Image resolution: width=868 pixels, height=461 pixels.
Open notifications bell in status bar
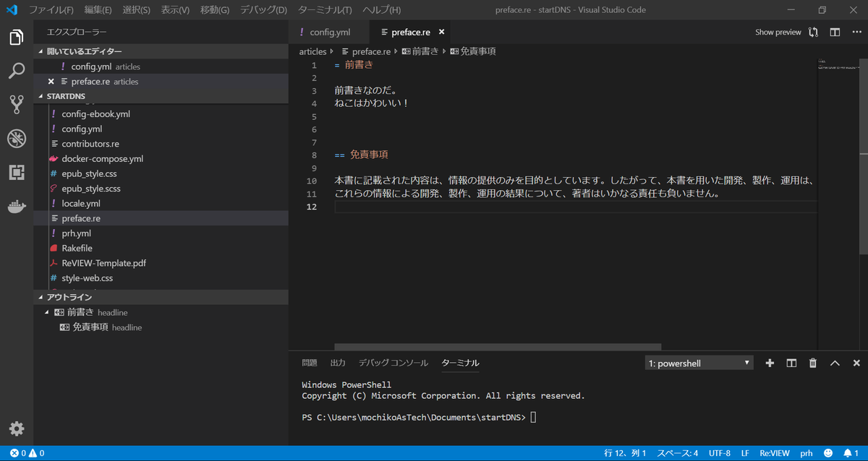[851, 453]
